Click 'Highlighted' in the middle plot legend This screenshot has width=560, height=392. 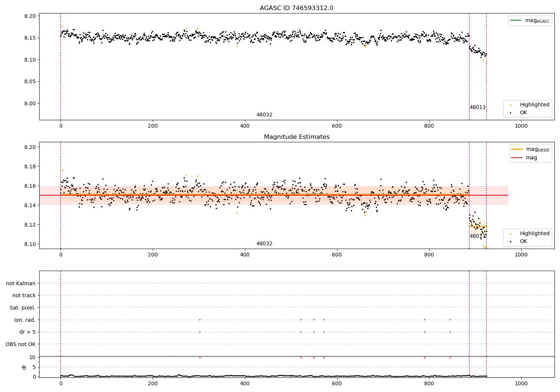tap(529, 234)
